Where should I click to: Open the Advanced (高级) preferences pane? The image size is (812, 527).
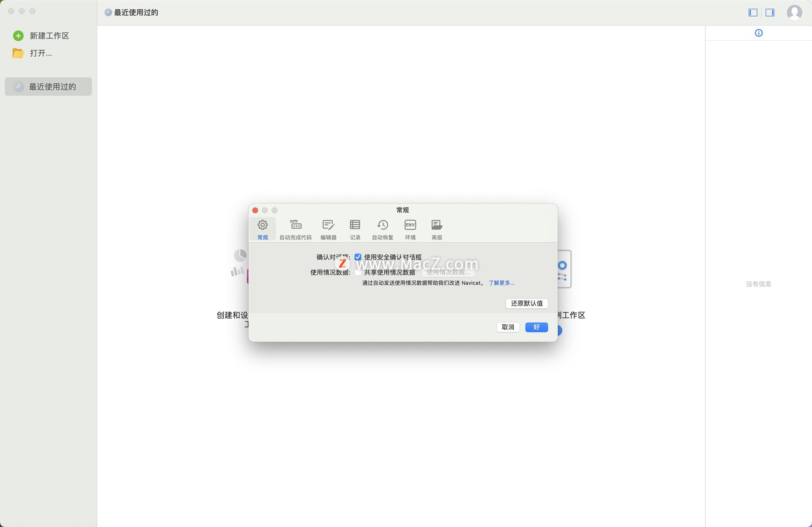[436, 229]
